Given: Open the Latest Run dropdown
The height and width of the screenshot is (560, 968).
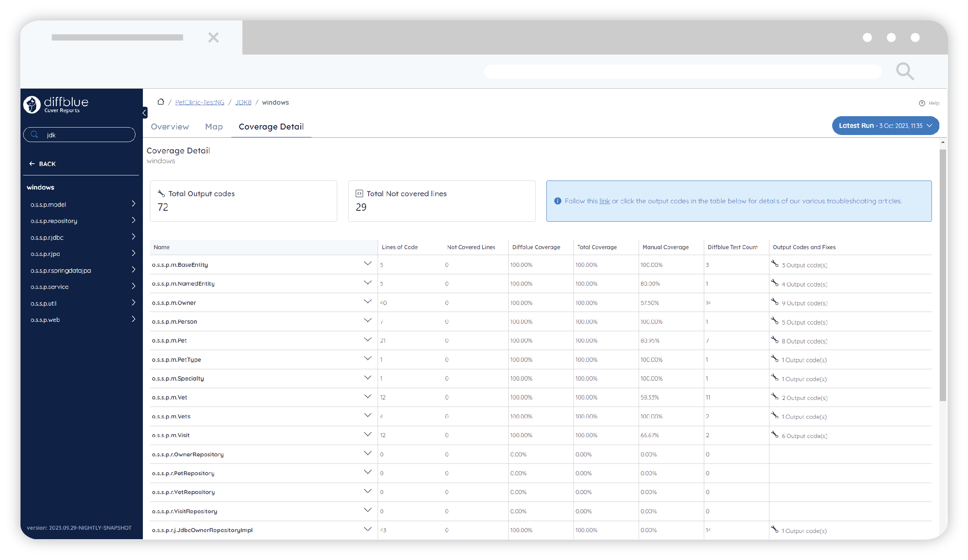Looking at the screenshot, I should [885, 126].
